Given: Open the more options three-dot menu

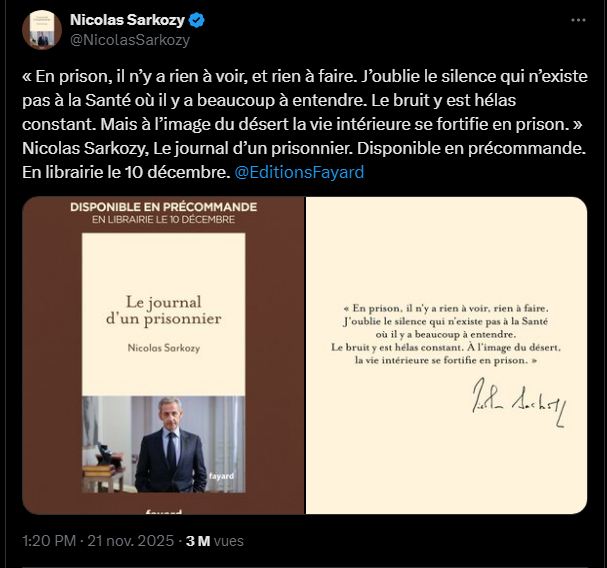Looking at the screenshot, I should click(x=578, y=20).
